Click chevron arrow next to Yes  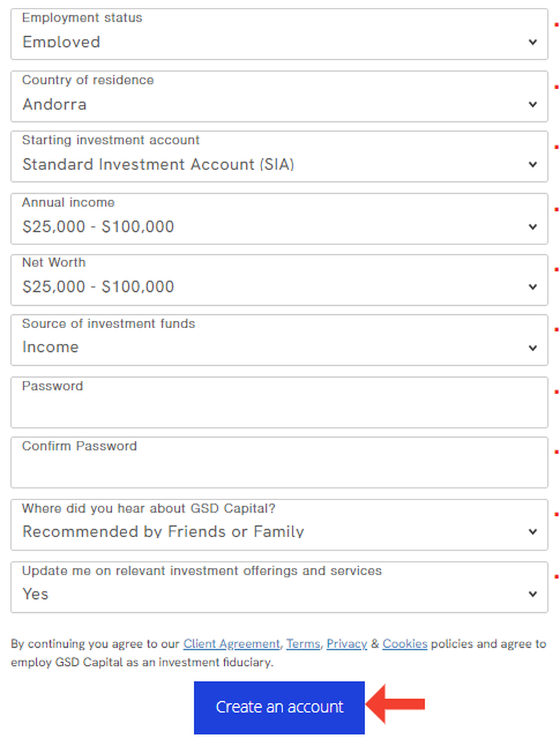[533, 594]
